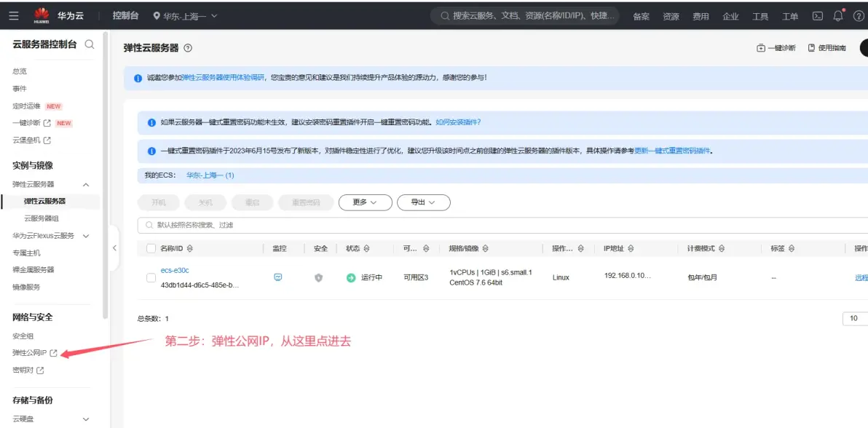
Task: Open the 工单 menu
Action: tap(790, 17)
